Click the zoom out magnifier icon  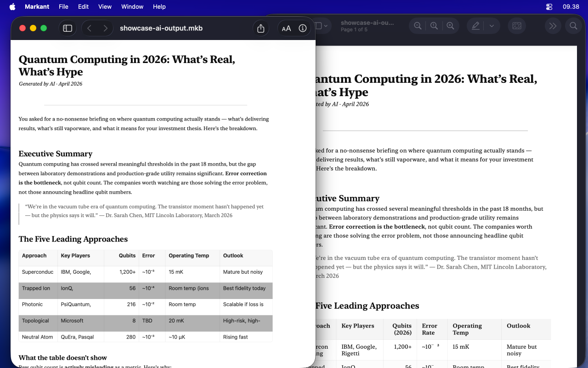coord(417,25)
